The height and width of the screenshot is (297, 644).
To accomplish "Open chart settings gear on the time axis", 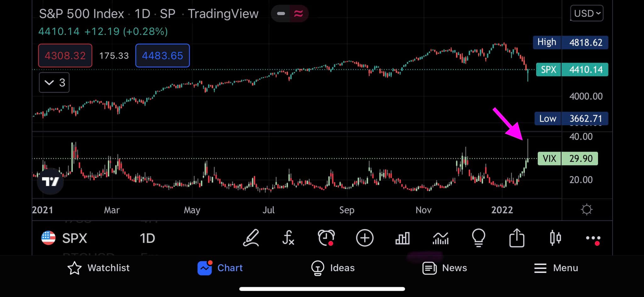I will pos(586,209).
